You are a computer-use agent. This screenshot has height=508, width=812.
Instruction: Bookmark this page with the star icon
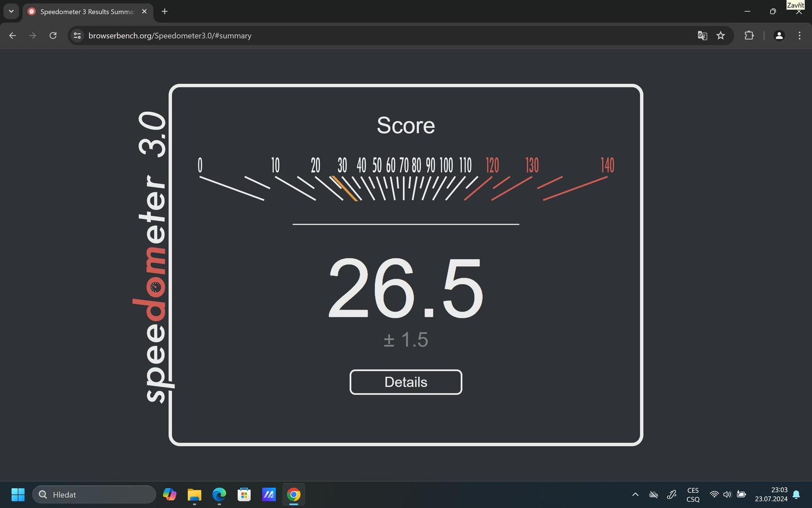pyautogui.click(x=721, y=36)
